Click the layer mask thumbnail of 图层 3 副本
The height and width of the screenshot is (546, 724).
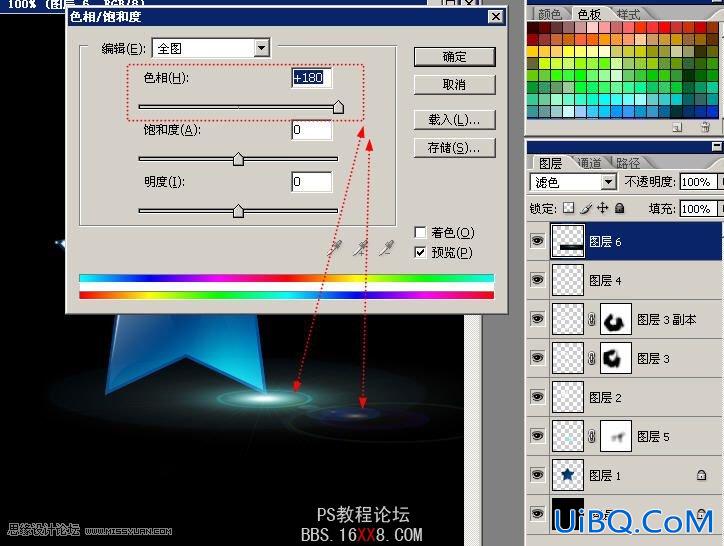tap(616, 319)
